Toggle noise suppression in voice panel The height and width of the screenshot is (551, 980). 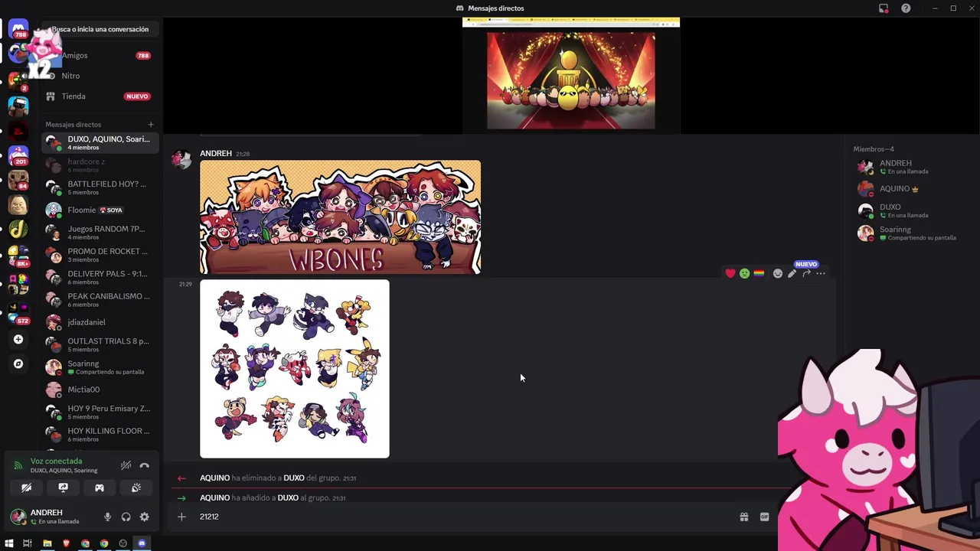tap(126, 465)
